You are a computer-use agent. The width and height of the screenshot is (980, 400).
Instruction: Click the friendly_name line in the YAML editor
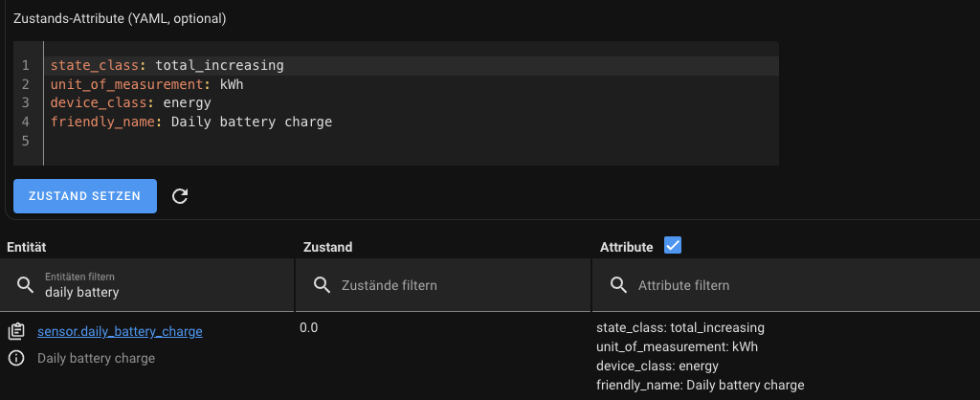tap(191, 122)
